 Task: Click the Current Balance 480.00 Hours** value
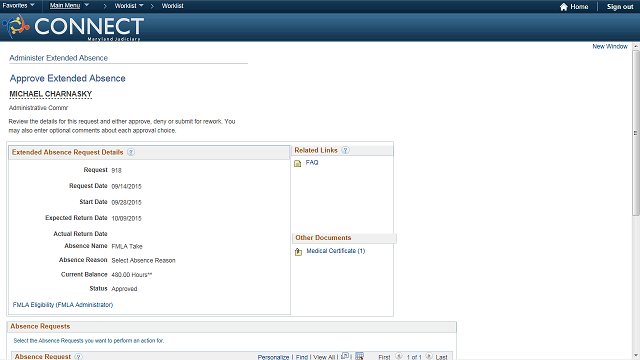[x=131, y=275]
